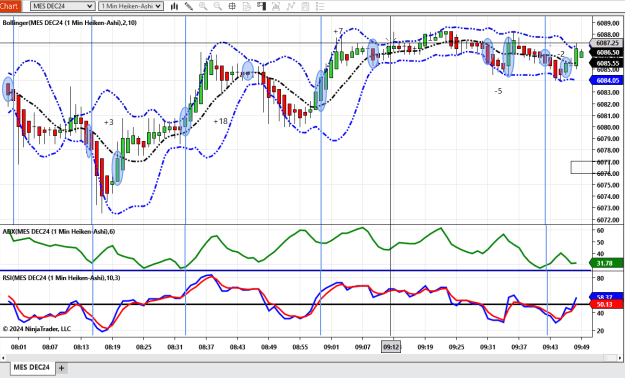Click the 09:49 time axis label

(x=581, y=347)
